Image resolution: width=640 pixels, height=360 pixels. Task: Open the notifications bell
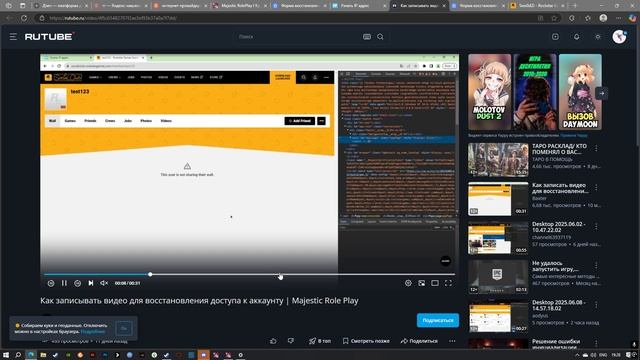pyautogui.click(x=576, y=37)
